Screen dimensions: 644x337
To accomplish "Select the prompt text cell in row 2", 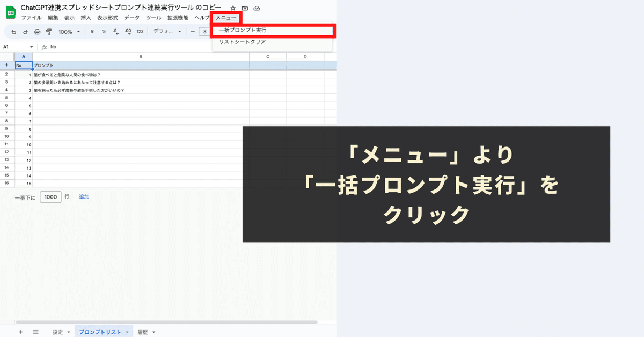I will (141, 75).
